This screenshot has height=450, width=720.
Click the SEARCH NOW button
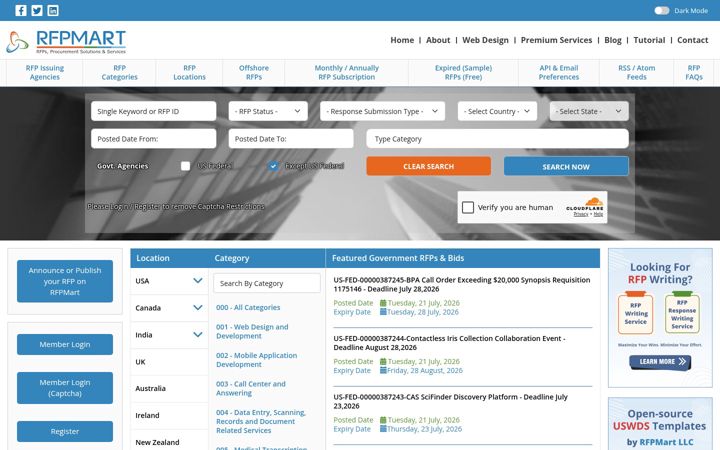pos(566,166)
